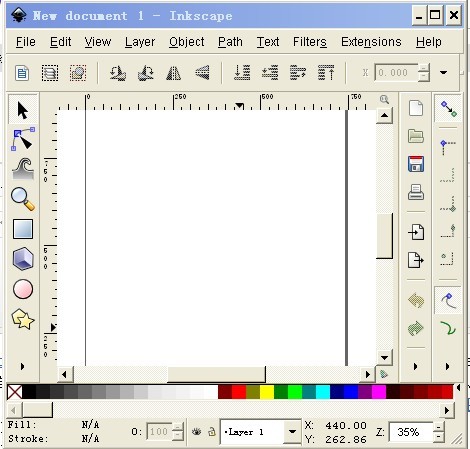The image size is (470, 449).
Task: Click Deselect icon in tool controls
Action: pyautogui.click(x=78, y=73)
